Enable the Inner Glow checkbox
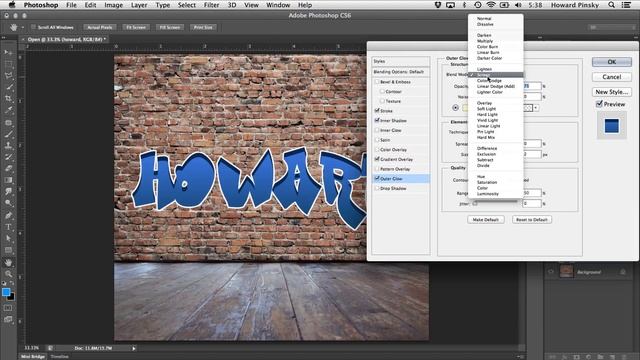The image size is (640, 360). [x=377, y=130]
